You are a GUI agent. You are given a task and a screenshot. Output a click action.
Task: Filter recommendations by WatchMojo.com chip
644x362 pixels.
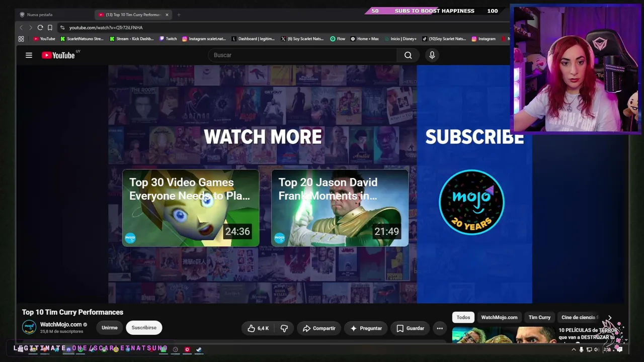pyautogui.click(x=499, y=318)
